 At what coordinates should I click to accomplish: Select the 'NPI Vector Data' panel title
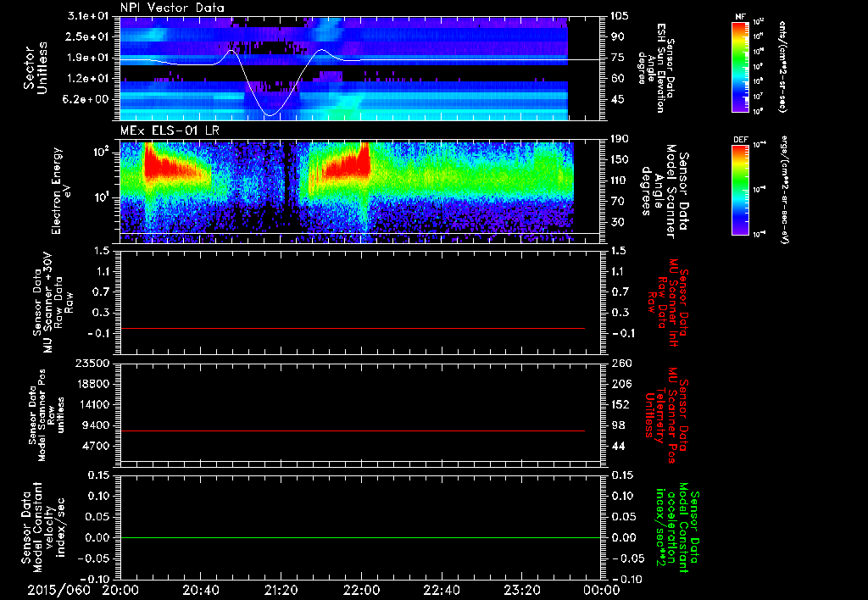pyautogui.click(x=172, y=8)
